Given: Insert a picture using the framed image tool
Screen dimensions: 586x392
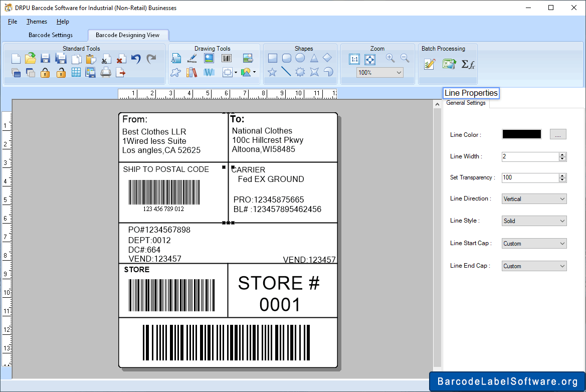Looking at the screenshot, I should coord(209,58).
